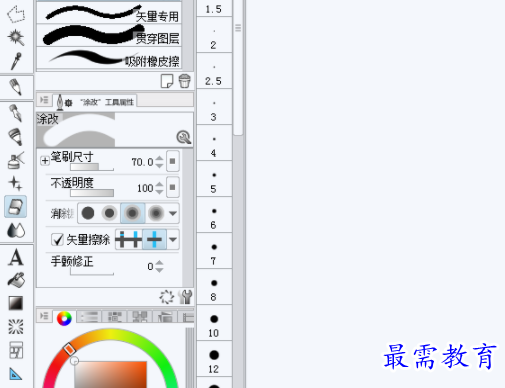Select the ruler triangle tool
This screenshot has width=505, height=388.
[x=16, y=374]
